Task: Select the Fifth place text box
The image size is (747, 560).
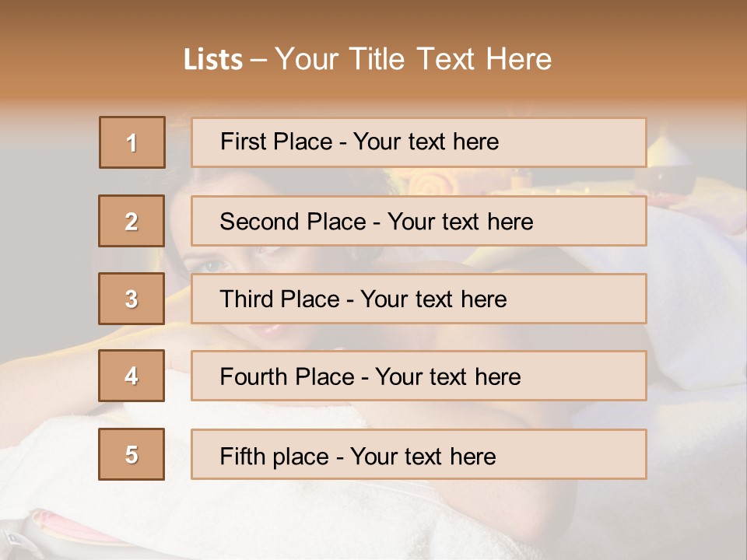Action: [419, 454]
